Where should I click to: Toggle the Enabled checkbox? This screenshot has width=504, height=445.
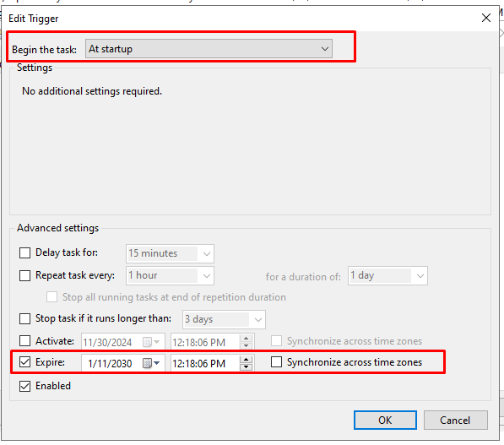24,386
